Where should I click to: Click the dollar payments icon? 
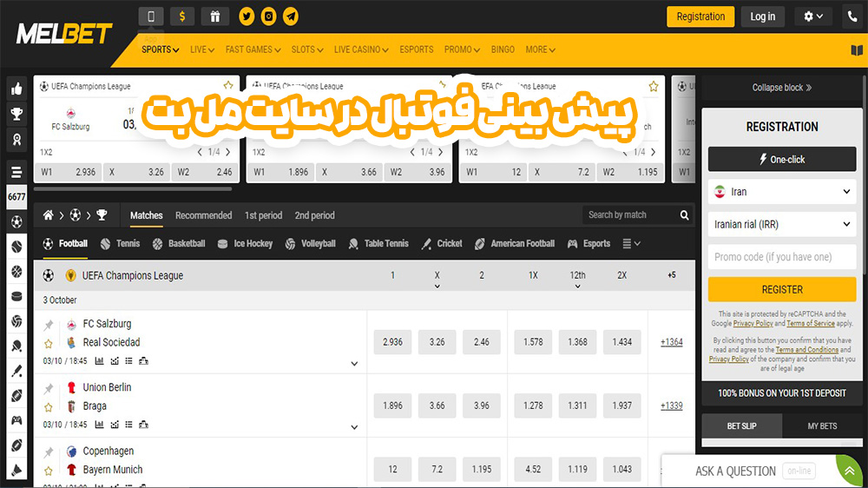pos(182,16)
